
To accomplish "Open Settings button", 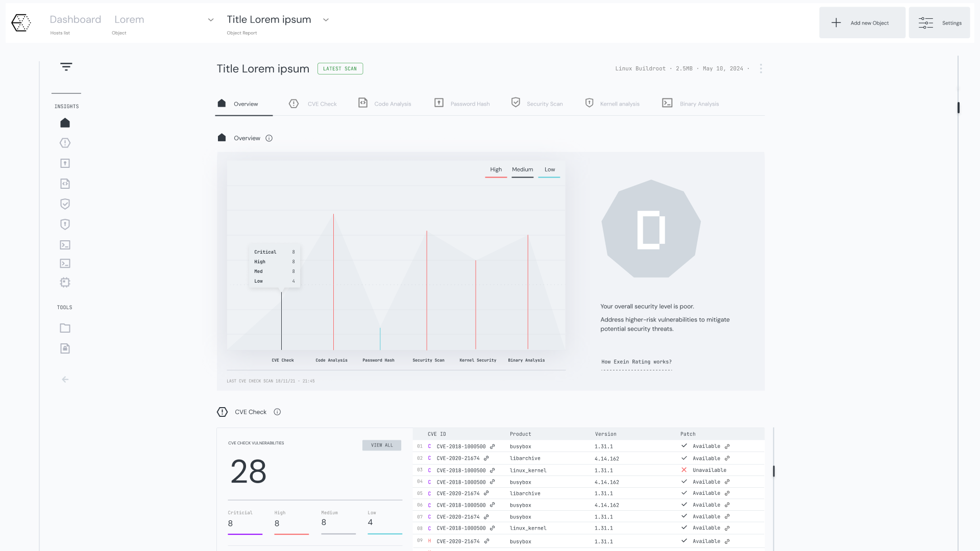I will pos(939,23).
